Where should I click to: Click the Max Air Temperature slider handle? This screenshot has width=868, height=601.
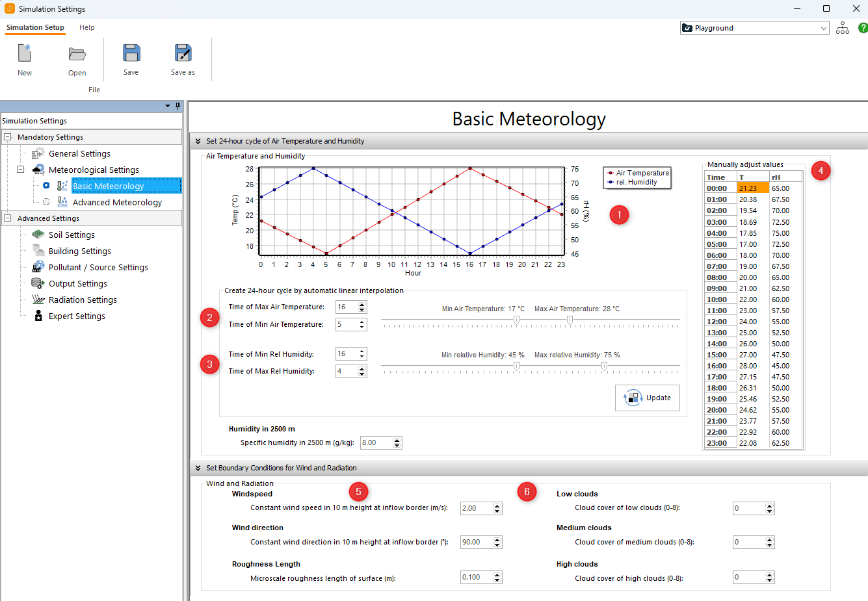click(570, 320)
